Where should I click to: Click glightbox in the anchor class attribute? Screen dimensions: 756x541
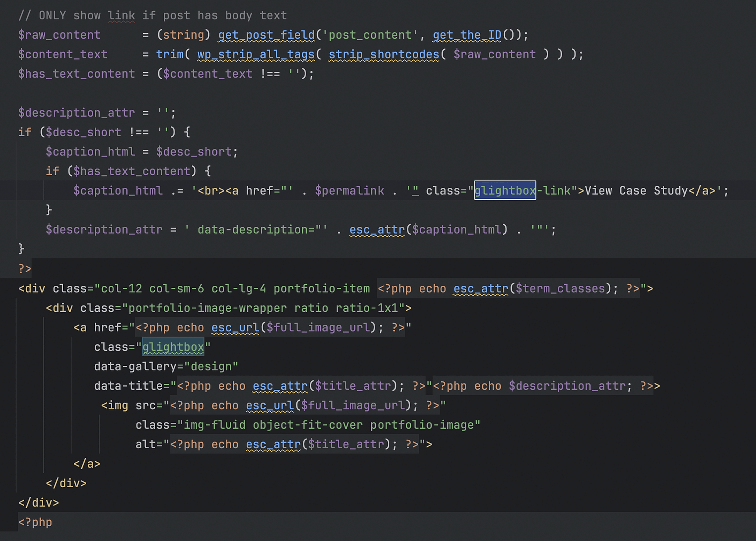point(173,347)
